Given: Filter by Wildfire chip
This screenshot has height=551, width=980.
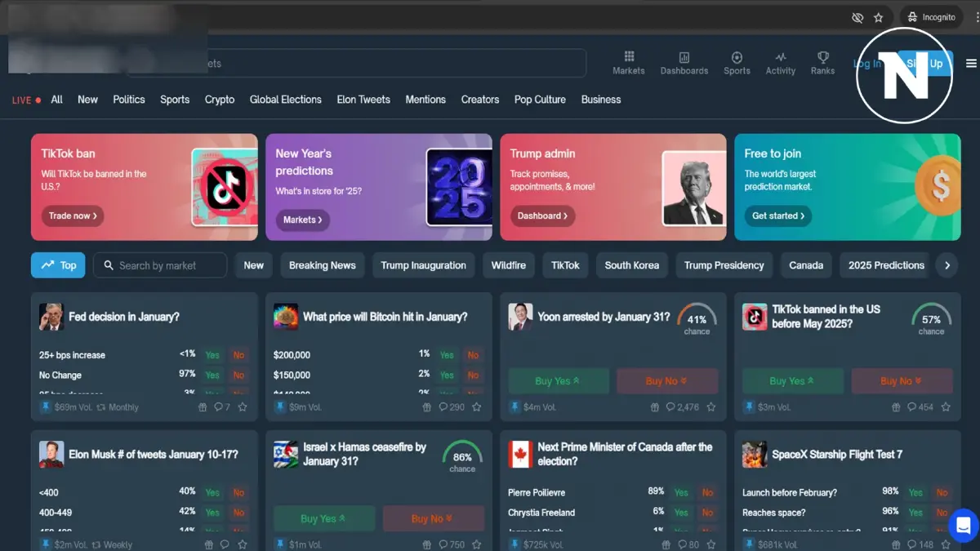Looking at the screenshot, I should pyautogui.click(x=509, y=265).
